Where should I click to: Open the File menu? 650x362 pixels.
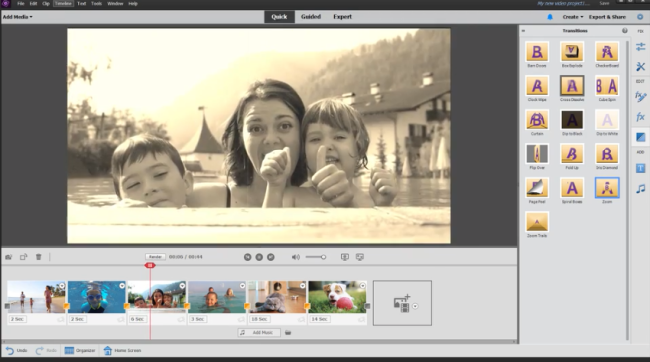tap(21, 3)
